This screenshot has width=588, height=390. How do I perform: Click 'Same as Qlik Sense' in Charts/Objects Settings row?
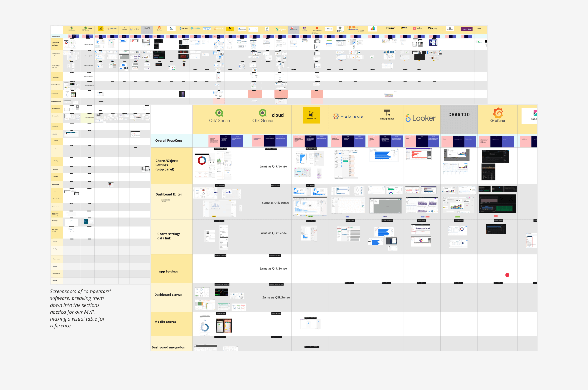[x=273, y=166]
